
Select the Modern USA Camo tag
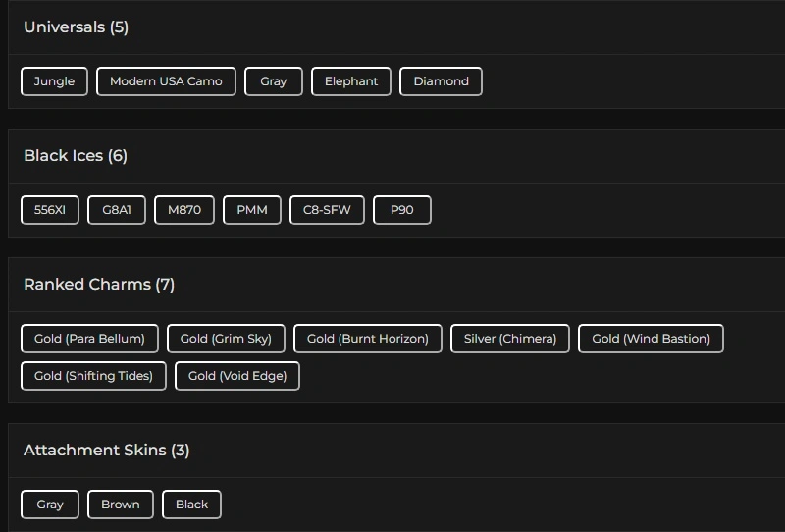pos(166,81)
